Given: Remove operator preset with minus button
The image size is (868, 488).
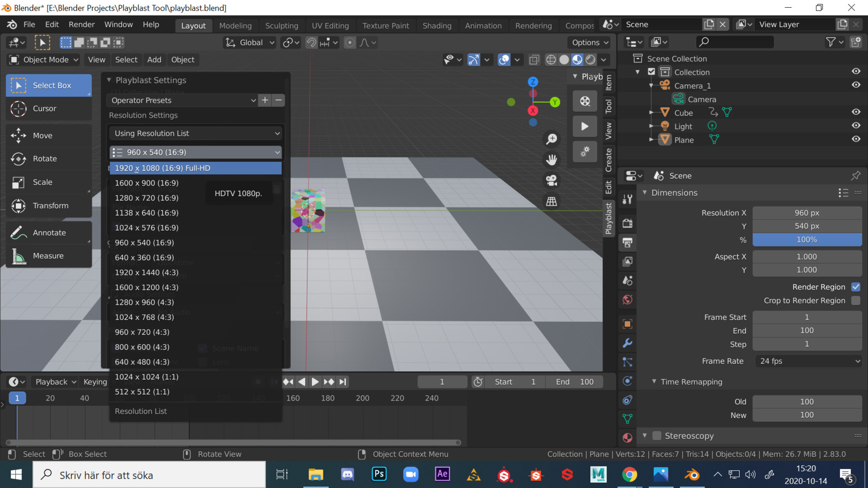Looking at the screenshot, I should (x=279, y=100).
